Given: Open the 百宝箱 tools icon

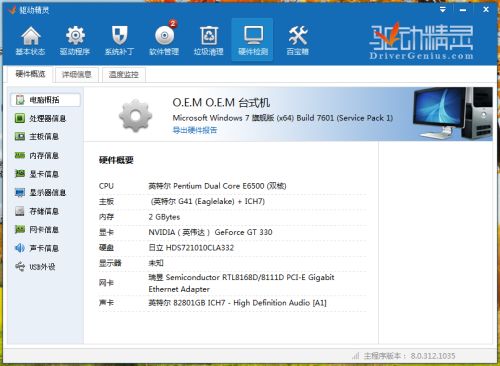Looking at the screenshot, I should (298, 36).
